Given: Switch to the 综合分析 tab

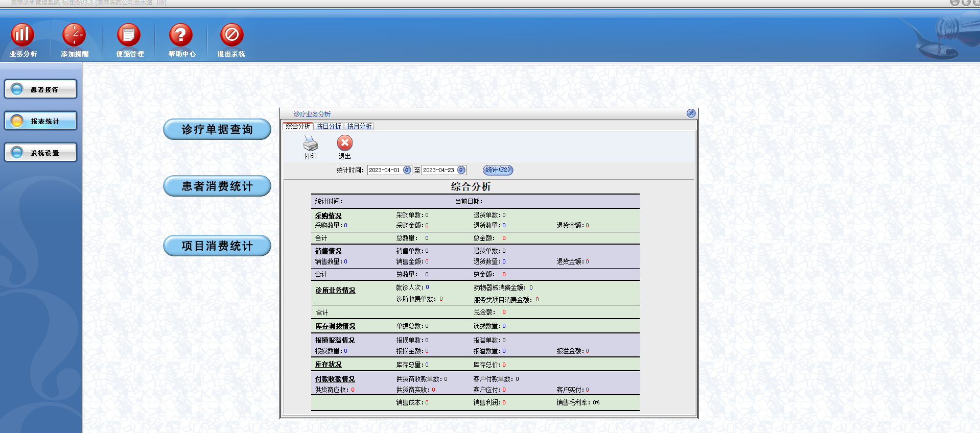Looking at the screenshot, I should (298, 126).
